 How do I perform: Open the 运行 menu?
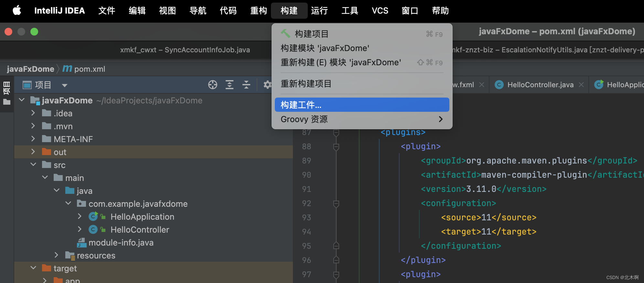319,11
